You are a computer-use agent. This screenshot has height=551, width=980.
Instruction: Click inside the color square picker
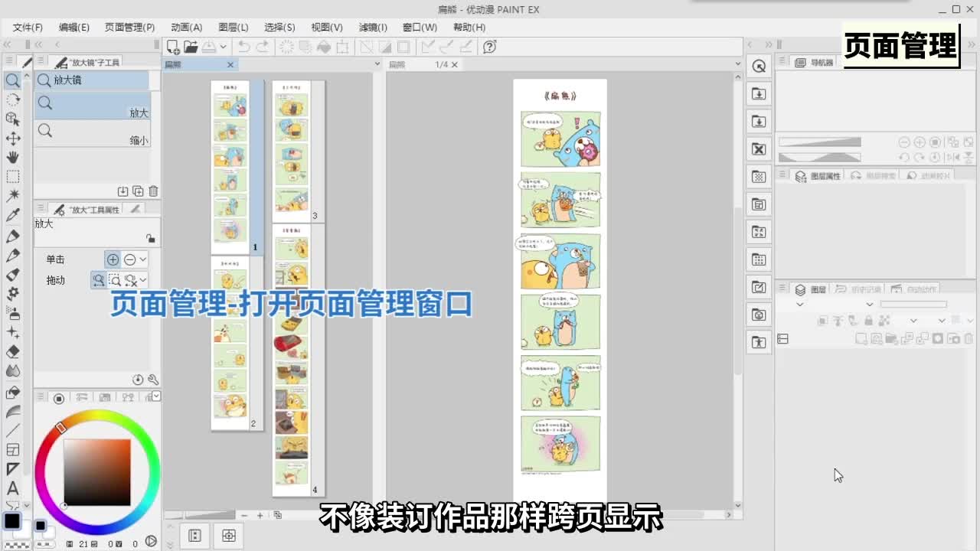(x=97, y=472)
